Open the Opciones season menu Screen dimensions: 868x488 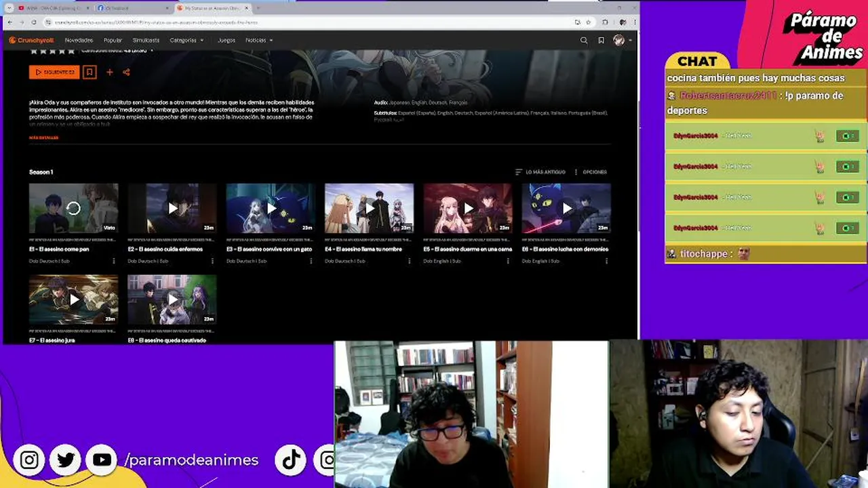pos(590,172)
